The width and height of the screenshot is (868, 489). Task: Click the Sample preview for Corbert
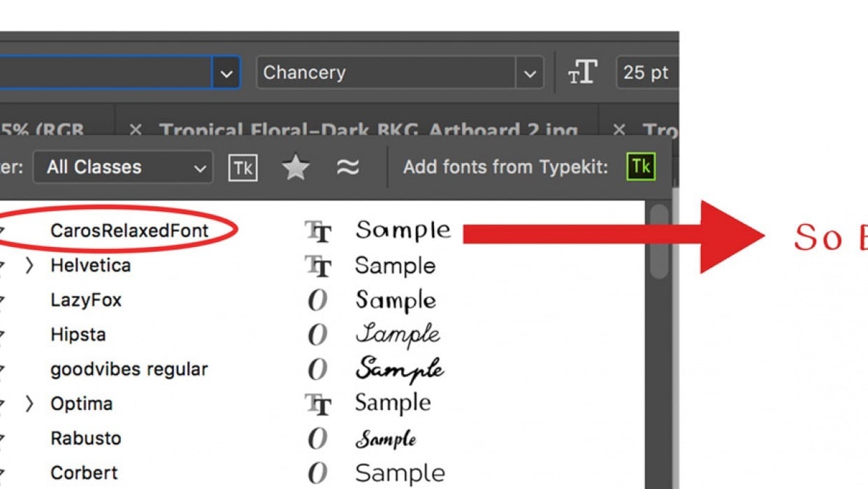pyautogui.click(x=400, y=474)
